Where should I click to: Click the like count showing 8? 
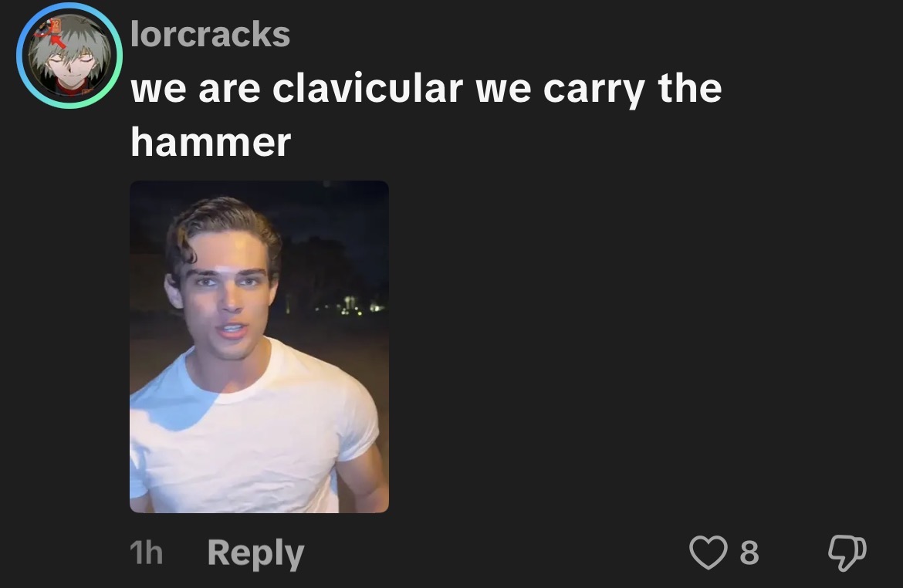(x=749, y=553)
